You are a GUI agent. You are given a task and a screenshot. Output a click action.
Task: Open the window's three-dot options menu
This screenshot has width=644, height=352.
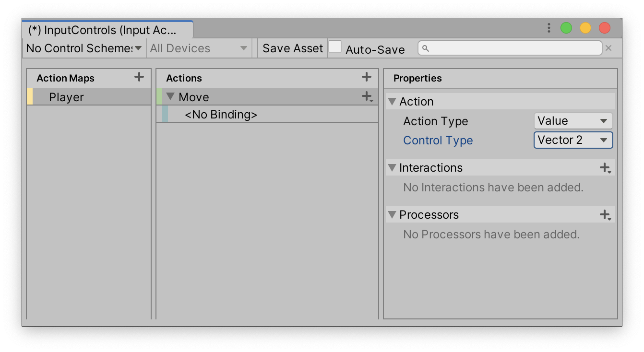tap(549, 28)
